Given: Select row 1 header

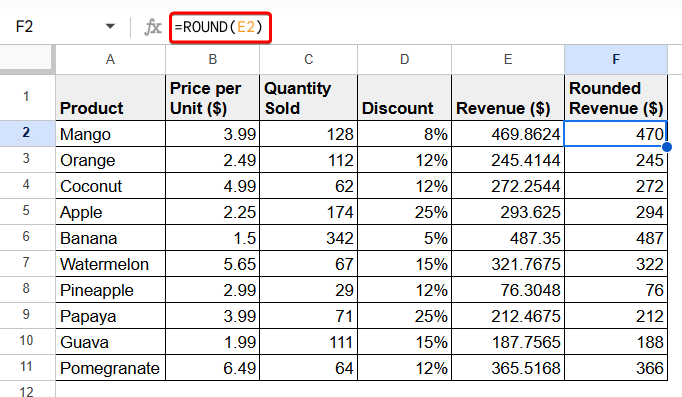Looking at the screenshot, I should tap(27, 97).
